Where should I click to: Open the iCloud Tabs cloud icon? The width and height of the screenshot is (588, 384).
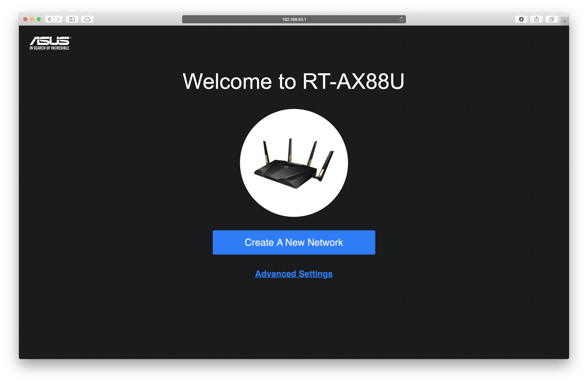[x=87, y=19]
